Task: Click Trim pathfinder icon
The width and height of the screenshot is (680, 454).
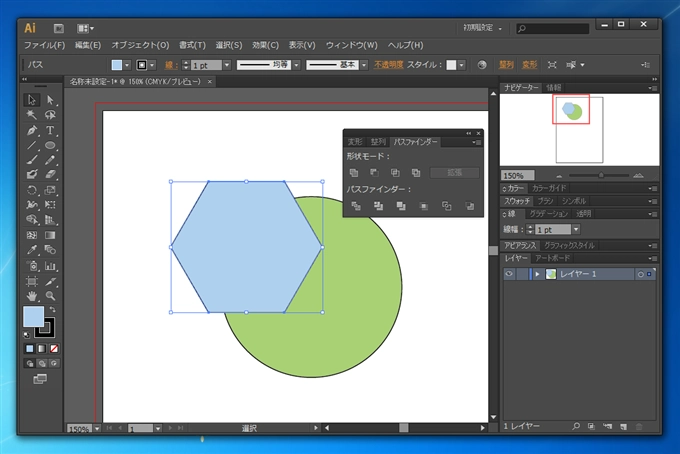Action: pos(379,206)
